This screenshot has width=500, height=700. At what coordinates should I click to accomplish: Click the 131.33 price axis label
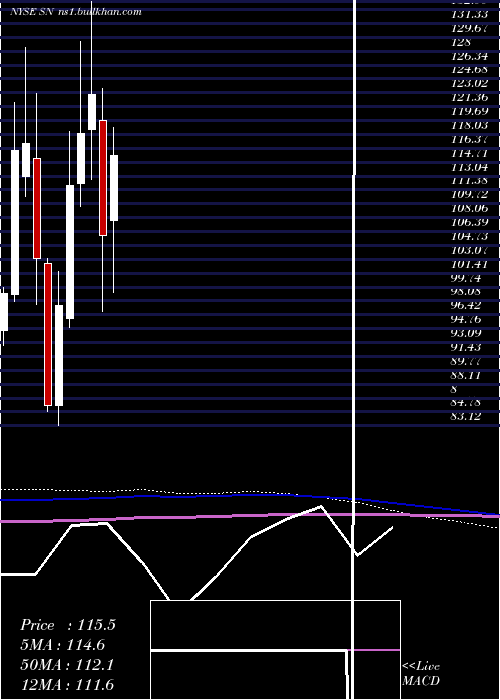click(x=470, y=14)
